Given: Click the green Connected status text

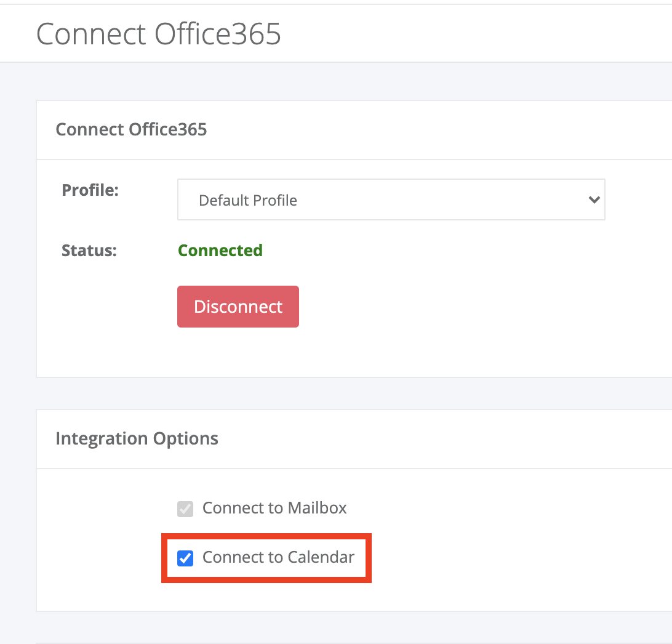Looking at the screenshot, I should click(220, 251).
